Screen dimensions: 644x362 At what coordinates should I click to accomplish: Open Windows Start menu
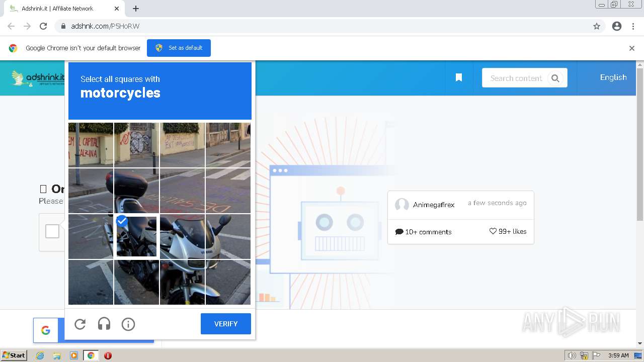pyautogui.click(x=14, y=355)
